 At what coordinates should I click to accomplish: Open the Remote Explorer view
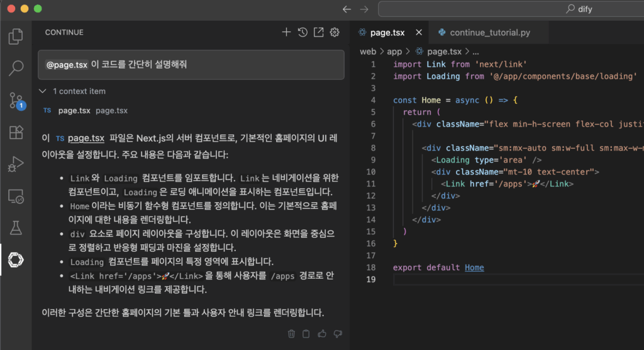click(16, 196)
